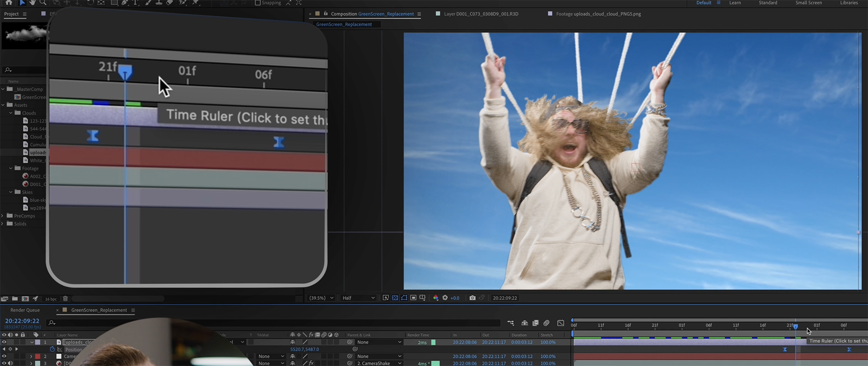Reset exposure in the viewer
The image size is (868, 366).
coord(445,298)
